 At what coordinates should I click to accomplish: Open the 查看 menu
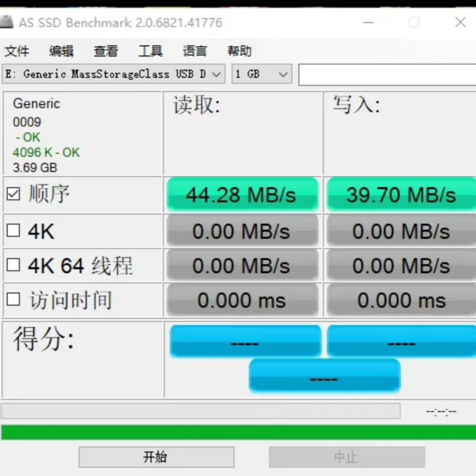point(106,51)
